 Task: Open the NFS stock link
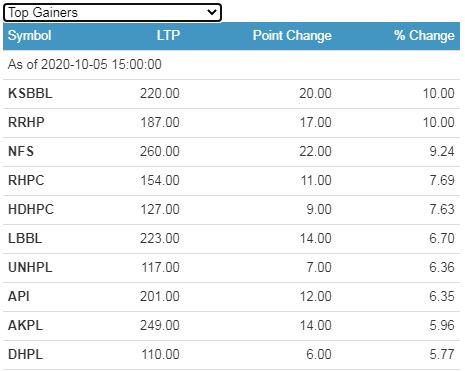pyautogui.click(x=21, y=151)
